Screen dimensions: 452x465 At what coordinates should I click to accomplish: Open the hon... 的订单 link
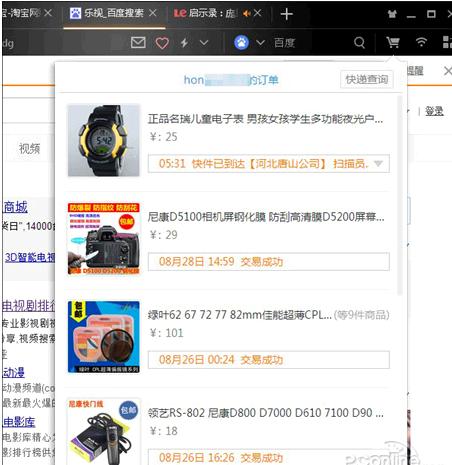coord(231,80)
